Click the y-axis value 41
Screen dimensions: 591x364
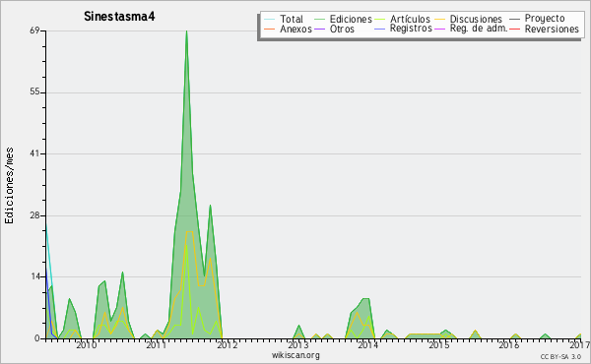[34, 153]
